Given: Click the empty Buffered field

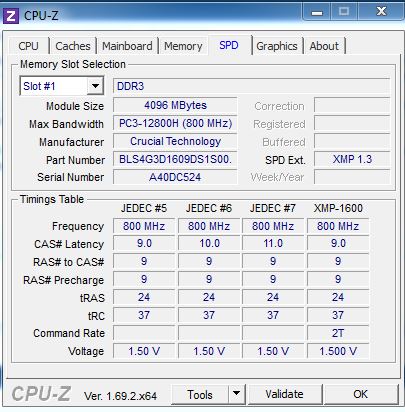Looking at the screenshot, I should [x=352, y=141].
